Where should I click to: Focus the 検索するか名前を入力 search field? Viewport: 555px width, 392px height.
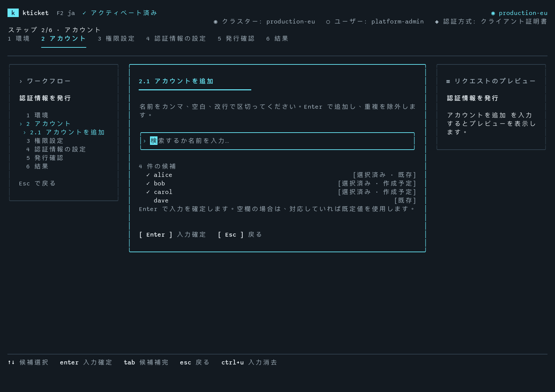(x=277, y=141)
